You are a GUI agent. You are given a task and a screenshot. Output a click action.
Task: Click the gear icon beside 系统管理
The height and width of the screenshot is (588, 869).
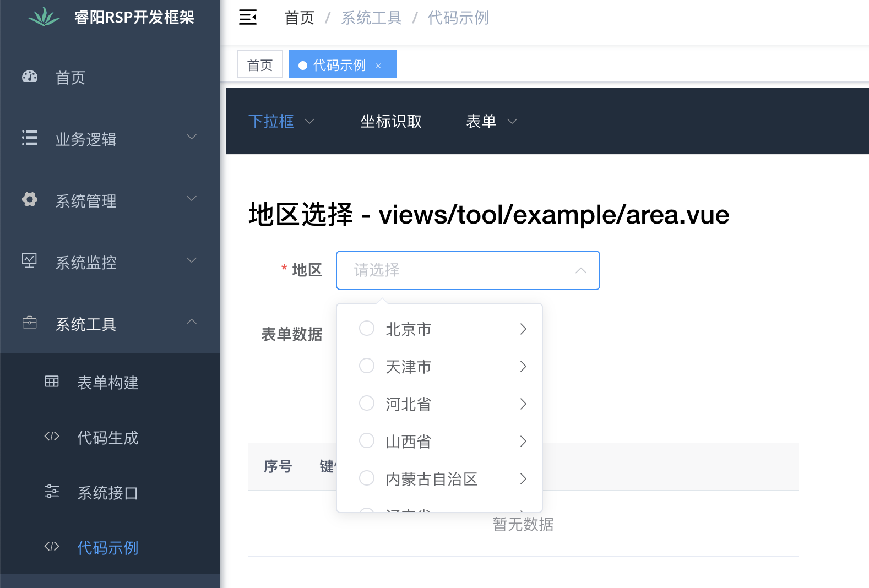(x=30, y=199)
